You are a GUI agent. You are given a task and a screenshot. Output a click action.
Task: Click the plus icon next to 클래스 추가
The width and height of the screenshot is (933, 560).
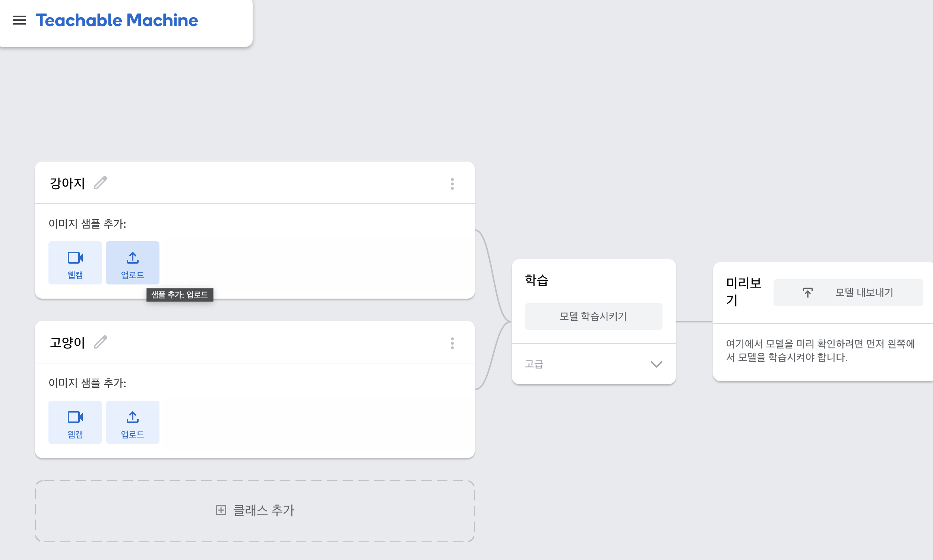click(x=221, y=510)
